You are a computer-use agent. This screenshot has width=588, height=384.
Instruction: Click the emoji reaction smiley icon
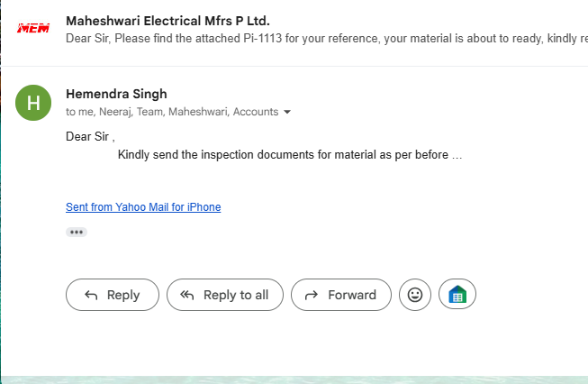415,295
